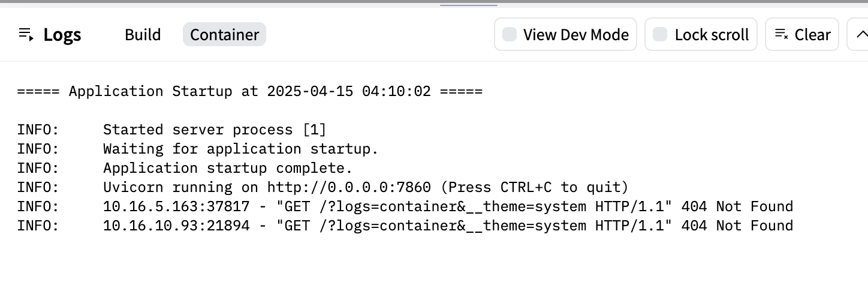Click the Logs list icon beside the title
The width and height of the screenshot is (868, 294).
pos(26,34)
